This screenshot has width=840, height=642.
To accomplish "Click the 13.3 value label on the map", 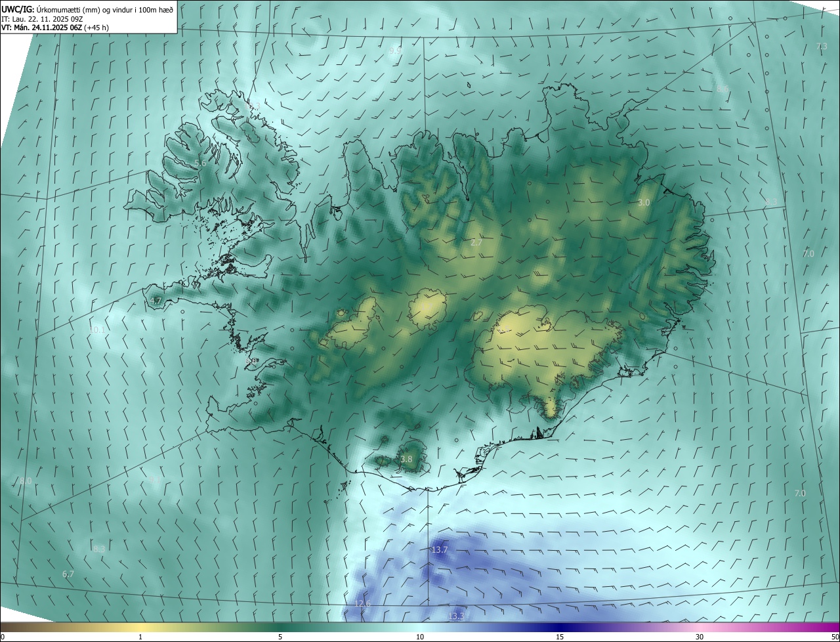I will pos(456,616).
